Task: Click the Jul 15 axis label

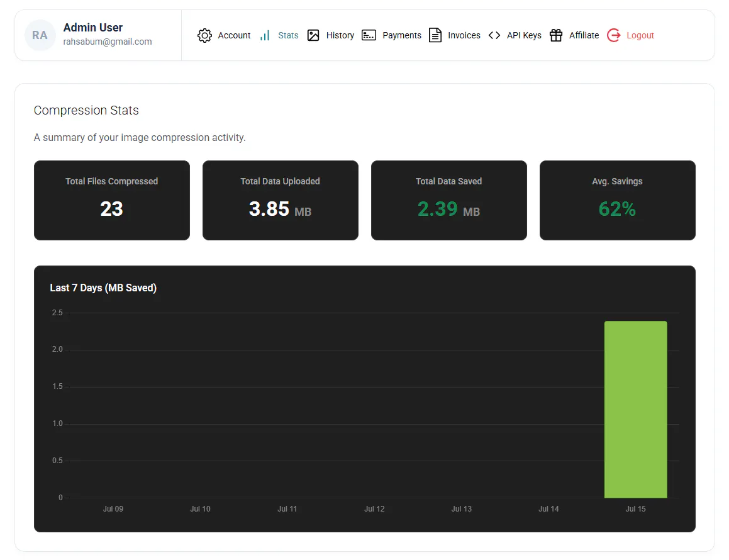Action: pos(635,509)
